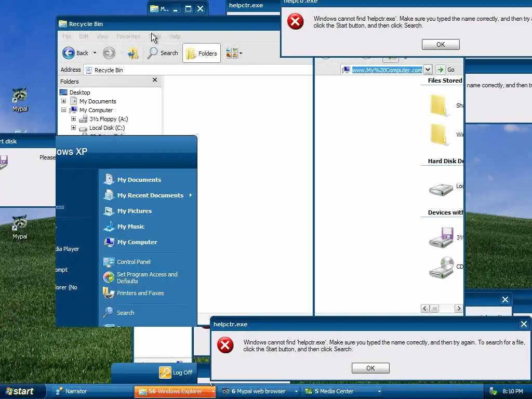Click the taskbar clock showing 8:10 PM
Screen dimensions: 532x399
513,391
